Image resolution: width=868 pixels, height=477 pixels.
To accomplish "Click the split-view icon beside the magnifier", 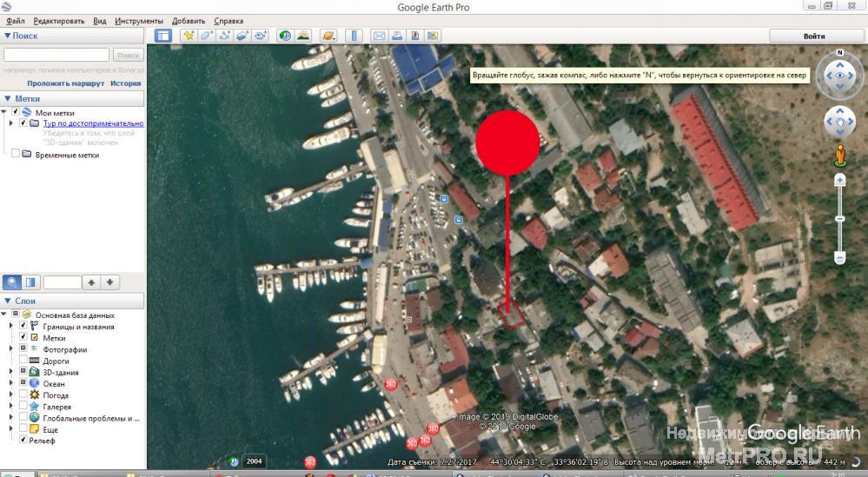I will (30, 282).
